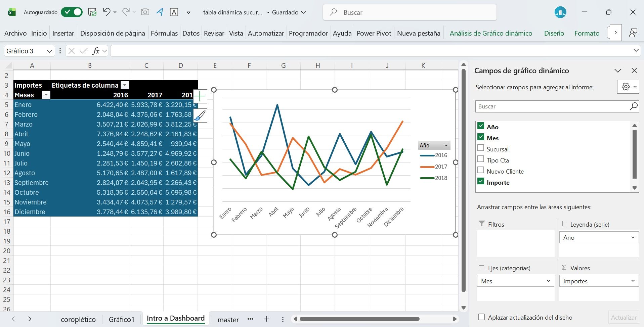This screenshot has height=327, width=644.
Task: Switch to the master sheet tab
Action: (x=228, y=320)
